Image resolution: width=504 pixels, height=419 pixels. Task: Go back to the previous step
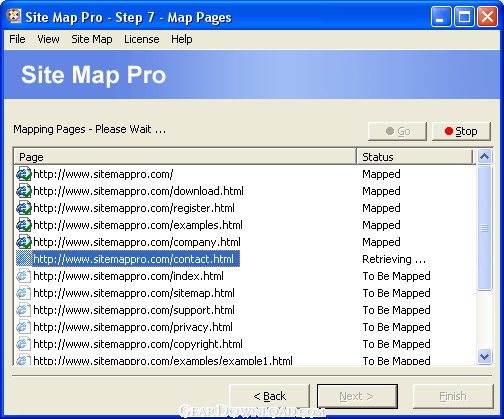coord(270,396)
